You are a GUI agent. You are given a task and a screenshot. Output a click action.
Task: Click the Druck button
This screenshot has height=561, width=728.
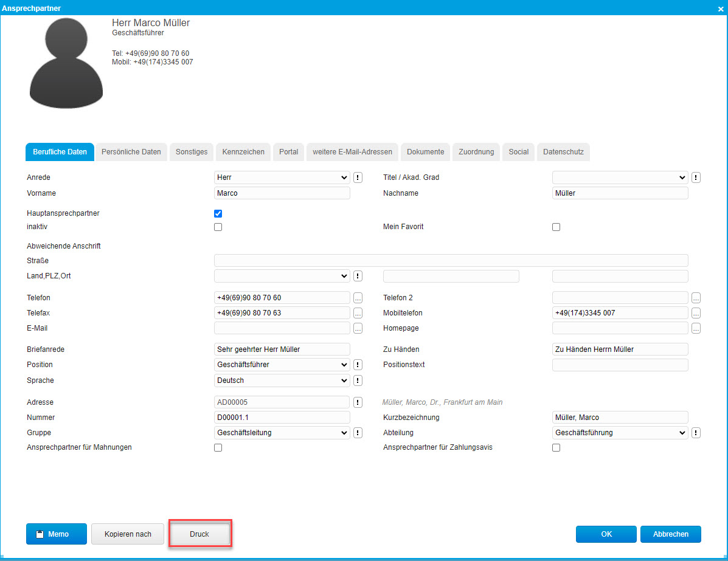click(x=200, y=534)
